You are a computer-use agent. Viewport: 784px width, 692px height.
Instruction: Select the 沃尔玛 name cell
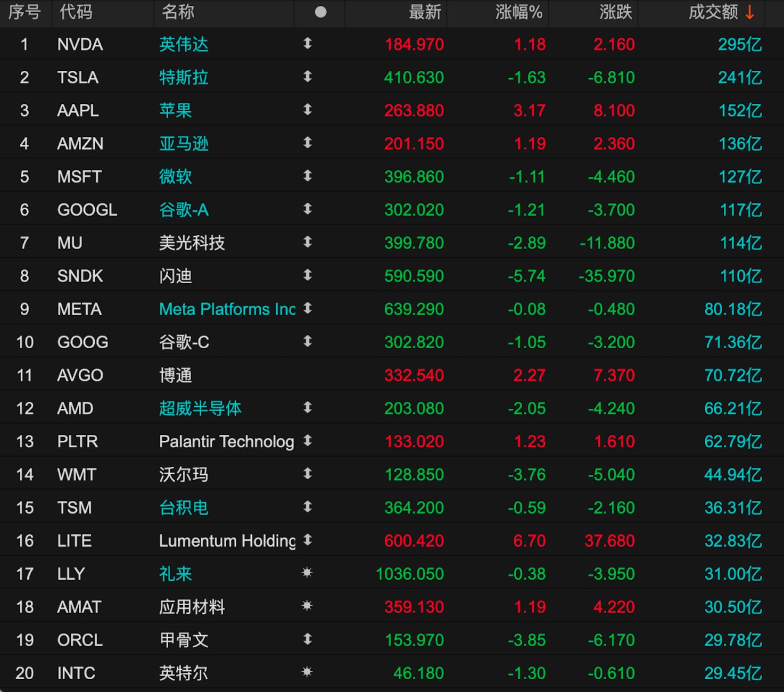pyautogui.click(x=184, y=474)
